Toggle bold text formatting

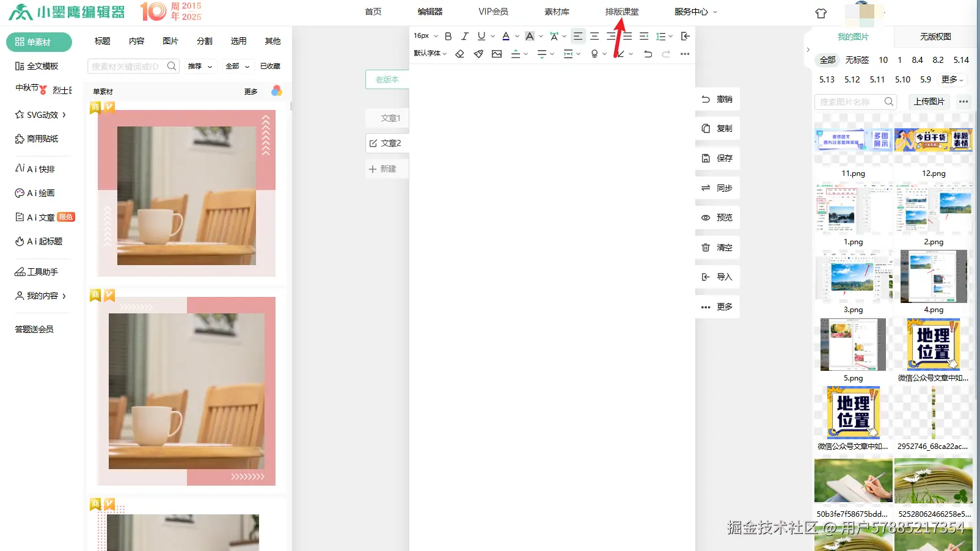point(448,36)
